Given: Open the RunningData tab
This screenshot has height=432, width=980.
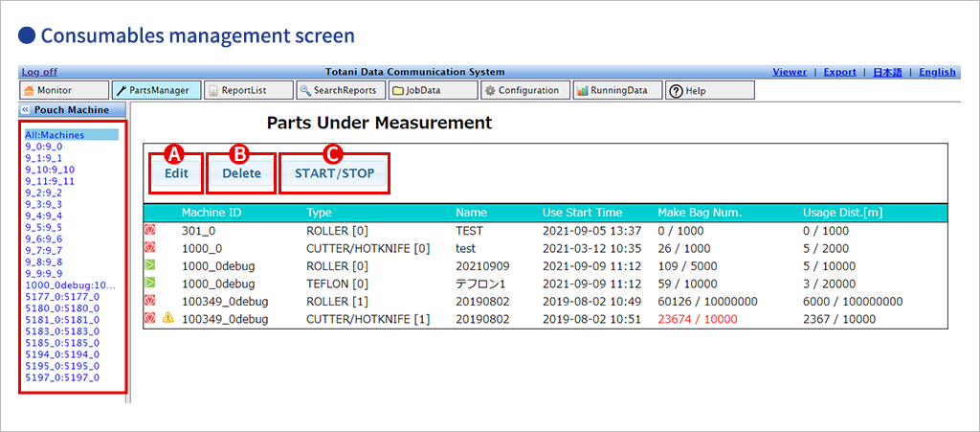Looking at the screenshot, I should [613, 90].
